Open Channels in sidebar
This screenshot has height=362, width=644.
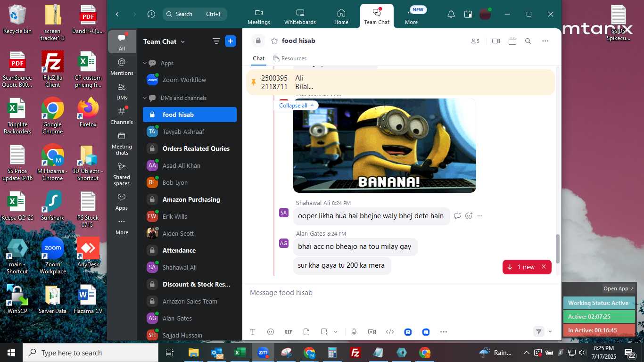pyautogui.click(x=122, y=115)
